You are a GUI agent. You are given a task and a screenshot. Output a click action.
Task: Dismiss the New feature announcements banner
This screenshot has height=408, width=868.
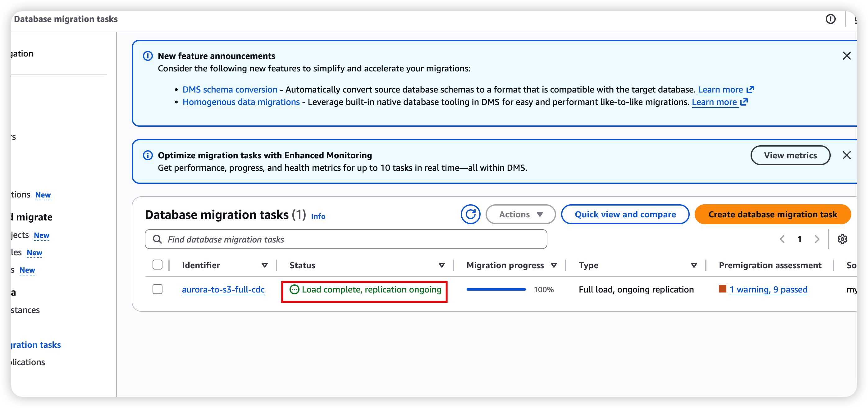[x=847, y=56]
